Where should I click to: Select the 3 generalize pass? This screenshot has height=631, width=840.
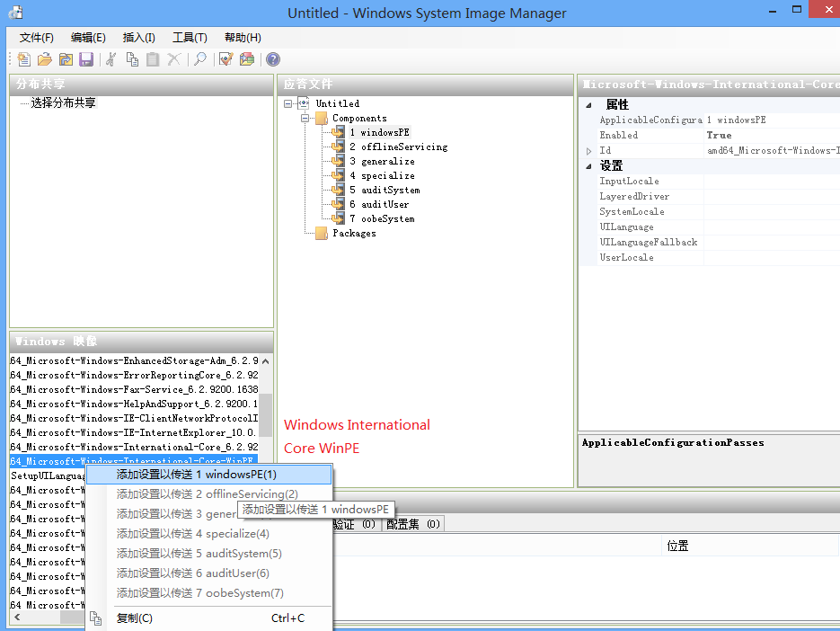tap(382, 161)
